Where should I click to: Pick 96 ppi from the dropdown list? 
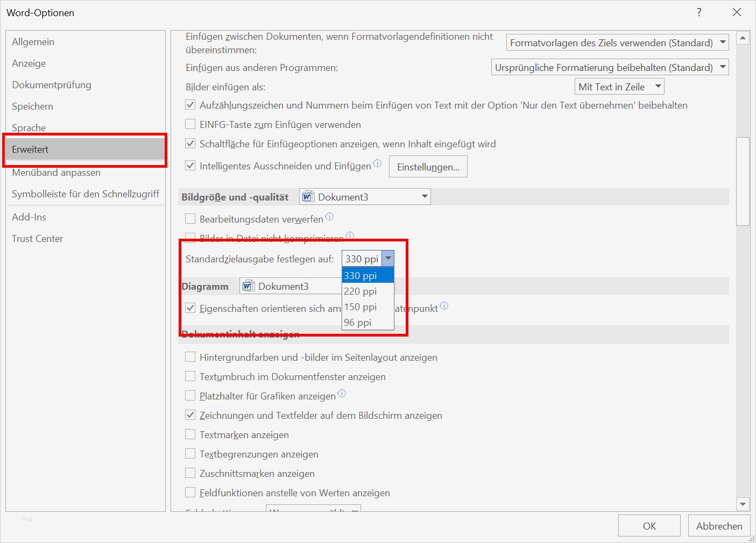[368, 322]
